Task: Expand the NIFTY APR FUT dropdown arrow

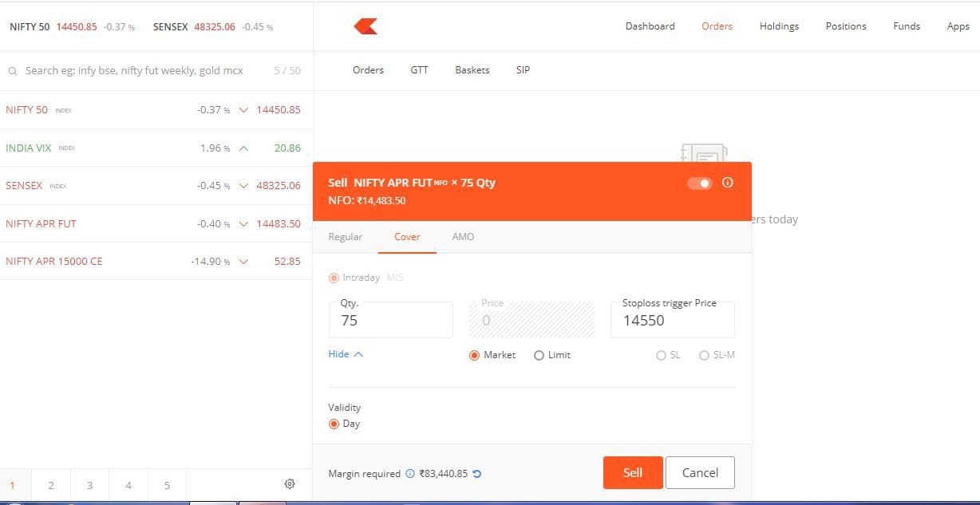Action: click(x=243, y=223)
